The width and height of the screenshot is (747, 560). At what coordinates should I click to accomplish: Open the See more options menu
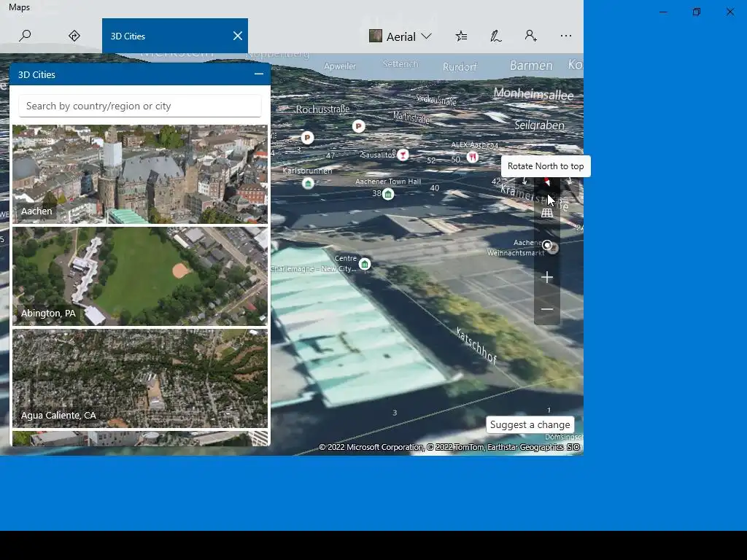[565, 36]
